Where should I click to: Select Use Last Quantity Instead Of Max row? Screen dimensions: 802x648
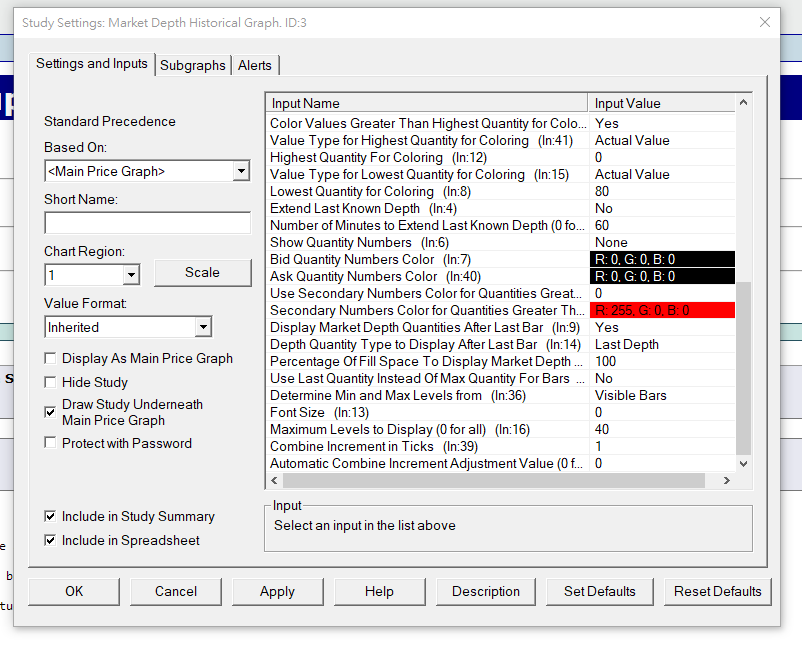tap(501, 378)
